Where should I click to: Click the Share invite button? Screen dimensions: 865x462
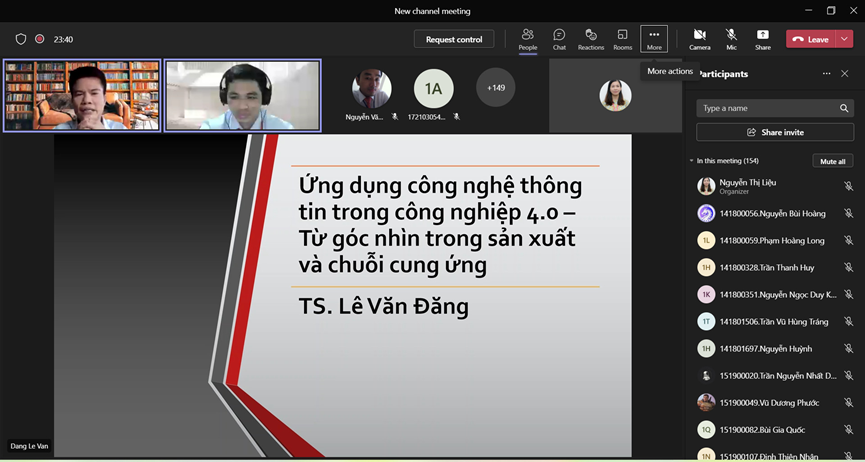(x=775, y=132)
